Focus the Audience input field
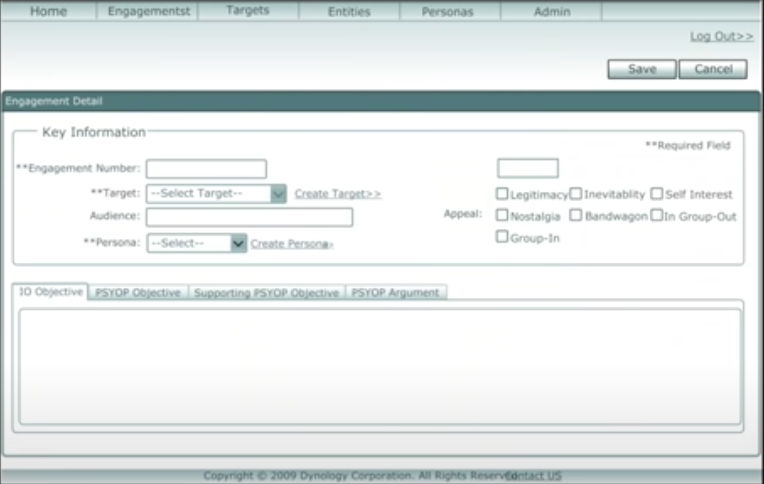 point(249,217)
